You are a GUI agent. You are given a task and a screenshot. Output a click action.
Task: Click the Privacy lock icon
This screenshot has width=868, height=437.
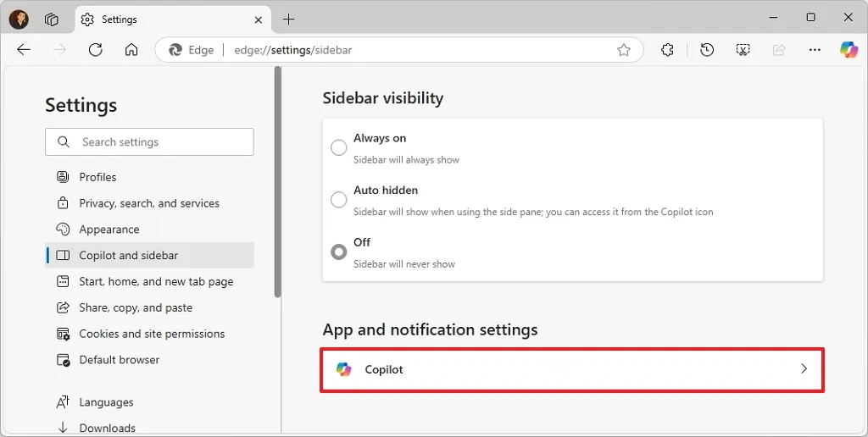(63, 203)
